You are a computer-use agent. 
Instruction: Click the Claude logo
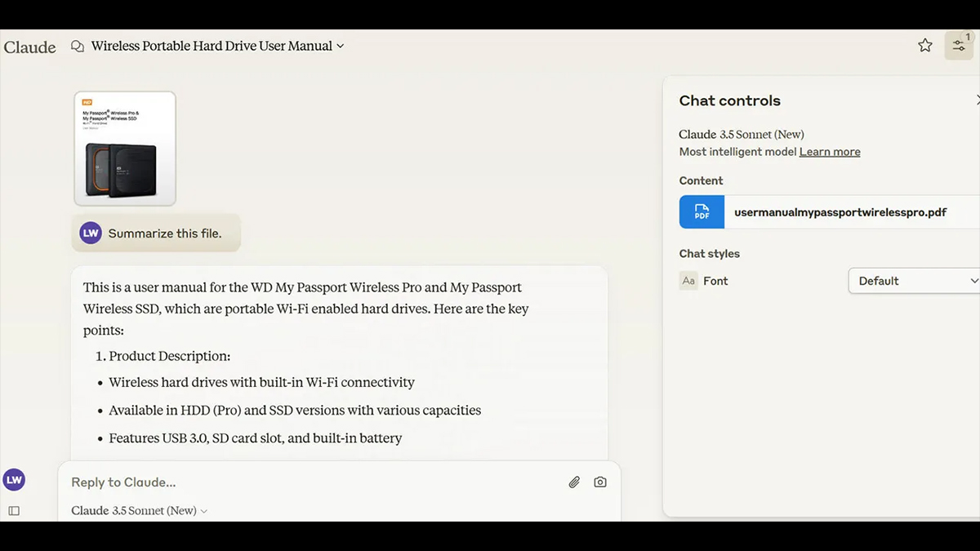(29, 47)
